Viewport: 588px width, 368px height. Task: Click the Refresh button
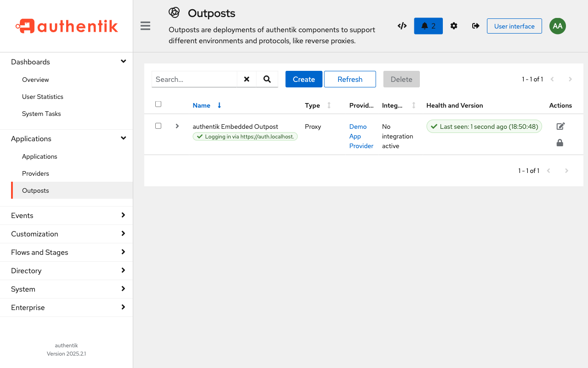pos(350,79)
